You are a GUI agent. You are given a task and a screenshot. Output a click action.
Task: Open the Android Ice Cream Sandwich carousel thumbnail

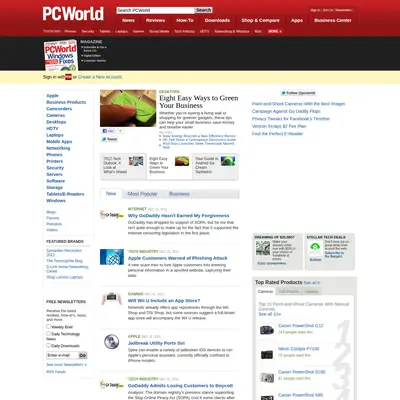[228, 161]
